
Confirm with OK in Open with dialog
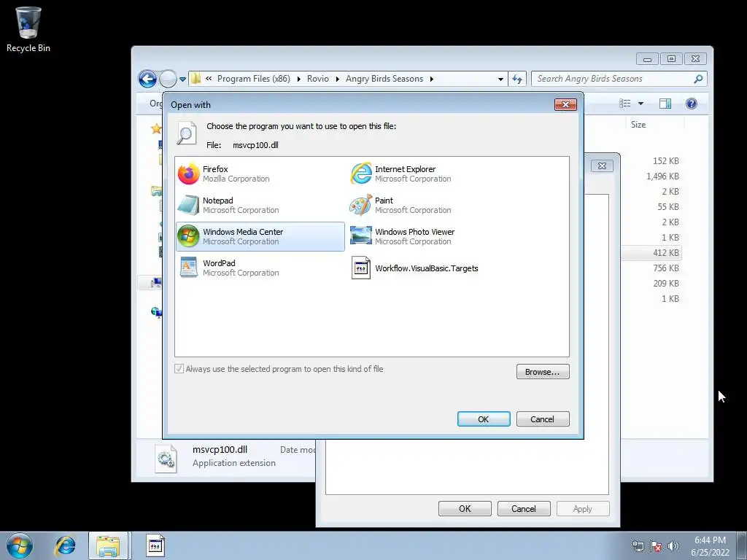484,419
